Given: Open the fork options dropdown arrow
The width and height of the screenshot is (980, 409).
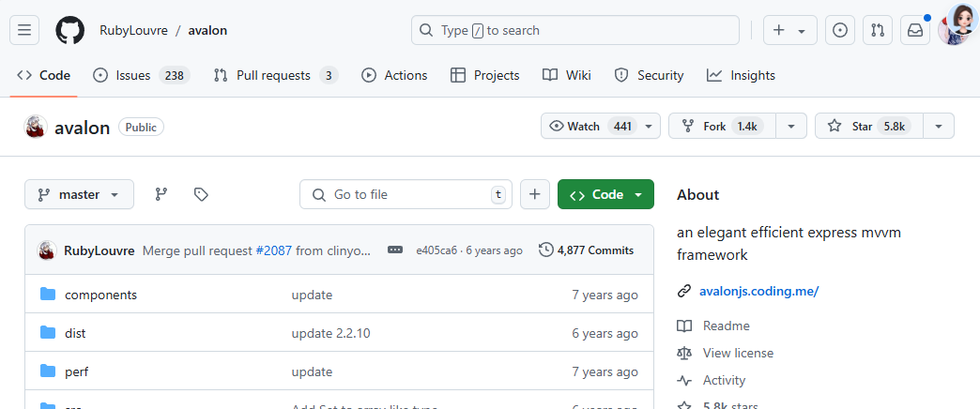Looking at the screenshot, I should [791, 126].
